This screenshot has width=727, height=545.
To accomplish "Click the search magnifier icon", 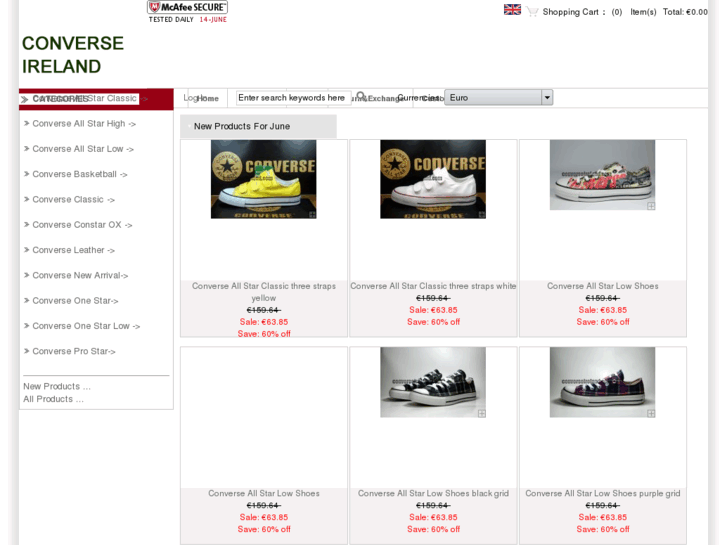I will [x=361, y=96].
